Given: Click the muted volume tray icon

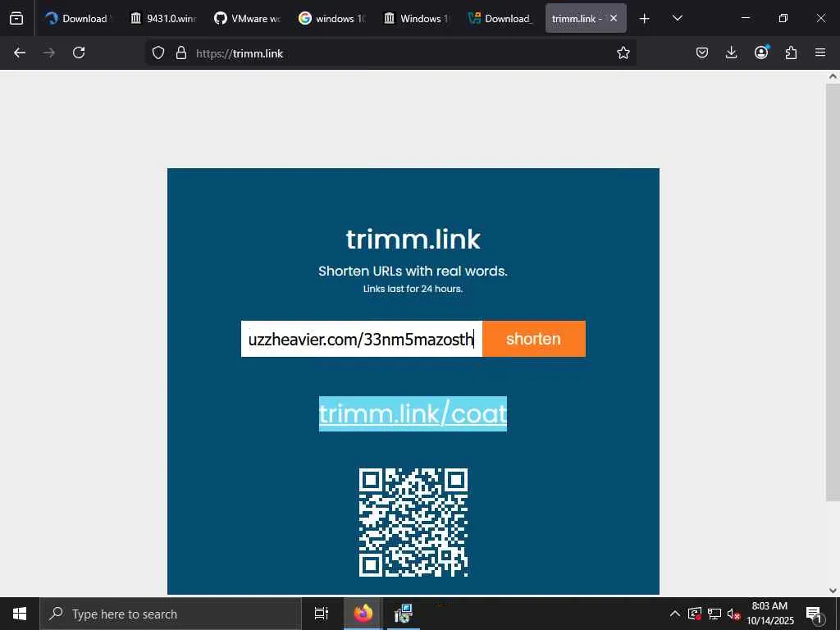Looking at the screenshot, I should pyautogui.click(x=734, y=614).
